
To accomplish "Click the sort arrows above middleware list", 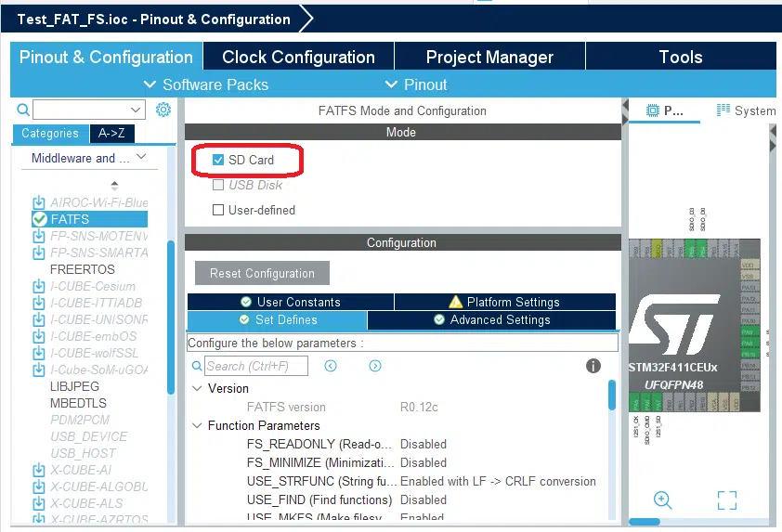I will 115,186.
